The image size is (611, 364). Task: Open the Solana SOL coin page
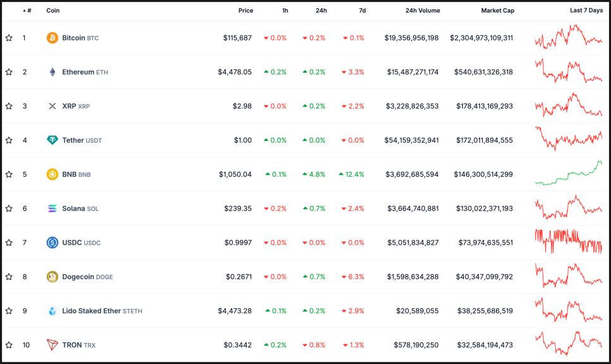[80, 209]
